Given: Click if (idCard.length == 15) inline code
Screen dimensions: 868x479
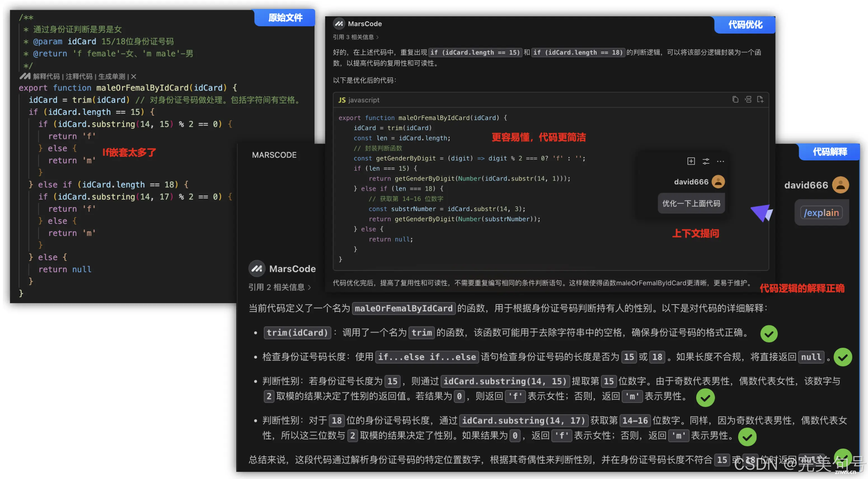Looking at the screenshot, I should point(475,52).
